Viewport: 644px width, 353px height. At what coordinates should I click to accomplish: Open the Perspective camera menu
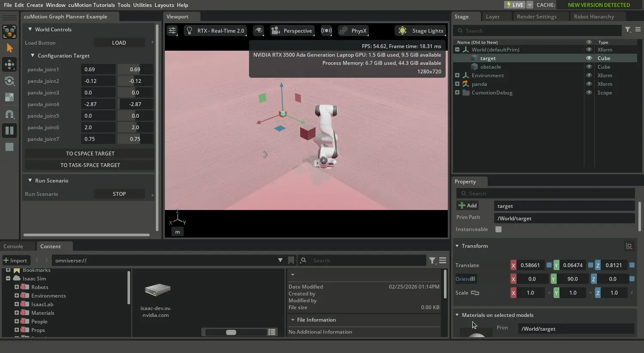point(292,31)
